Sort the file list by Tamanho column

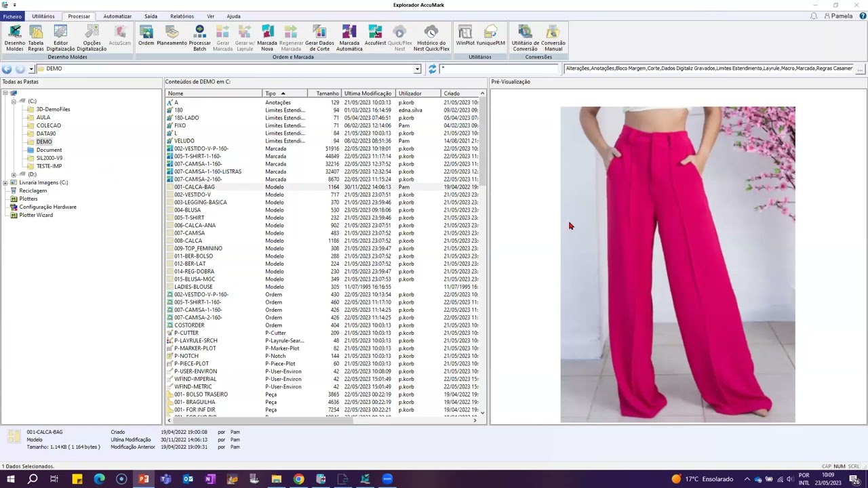pos(327,94)
